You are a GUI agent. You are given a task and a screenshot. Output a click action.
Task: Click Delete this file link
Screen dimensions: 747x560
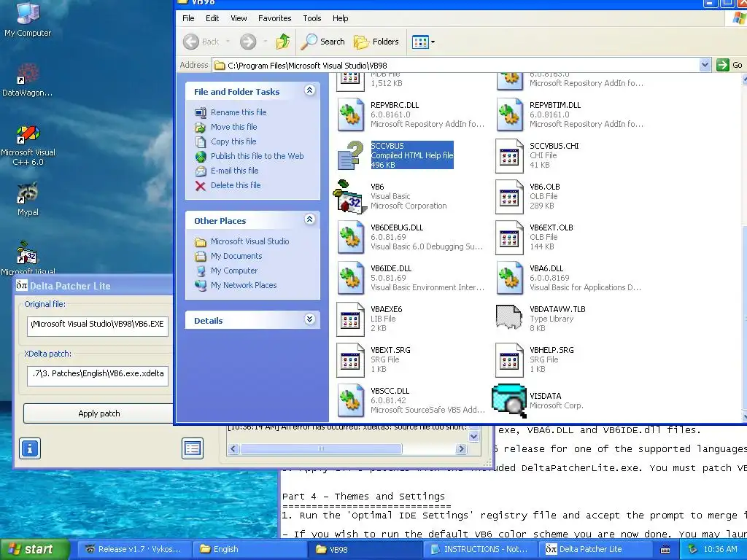tap(236, 185)
